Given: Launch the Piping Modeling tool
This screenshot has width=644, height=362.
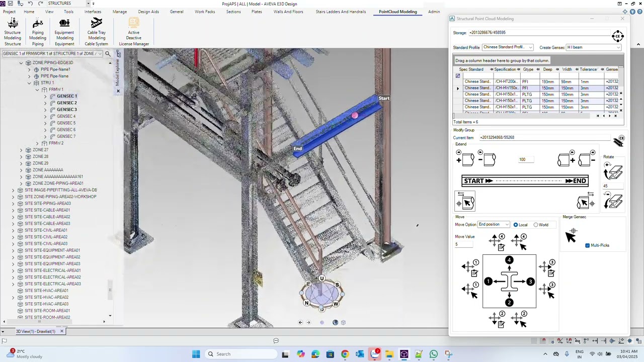Looking at the screenshot, I should 38,32.
